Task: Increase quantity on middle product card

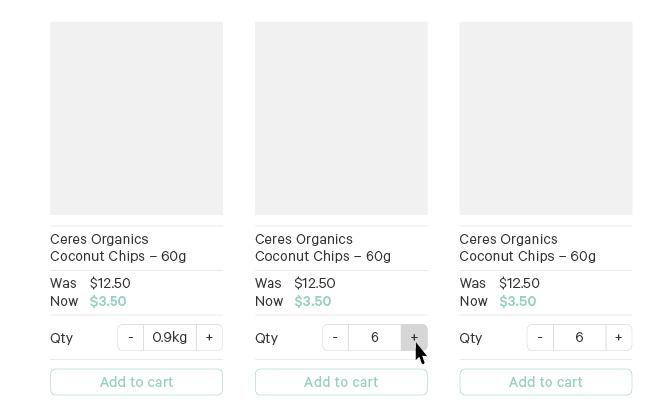Action: pos(414,338)
